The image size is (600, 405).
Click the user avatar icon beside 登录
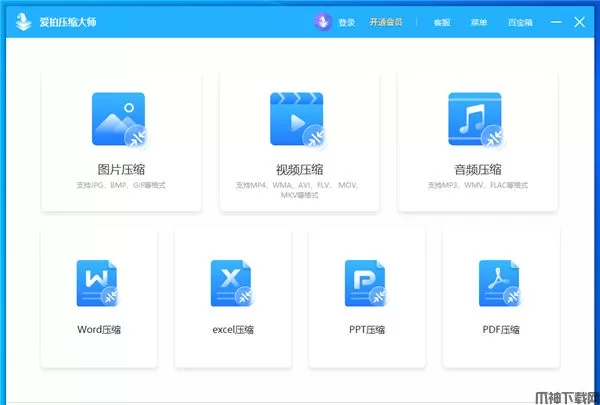323,21
